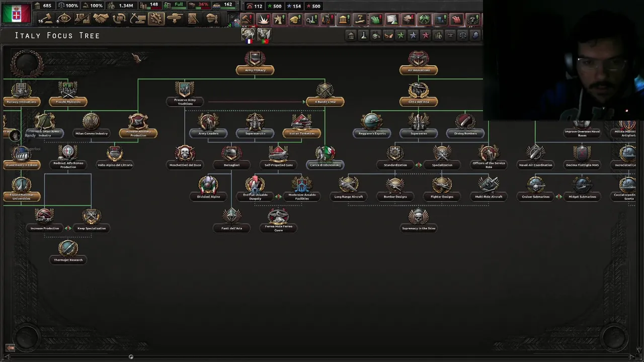Click the officer cap alert icon
The height and width of the screenshot is (362, 644).
295,20
